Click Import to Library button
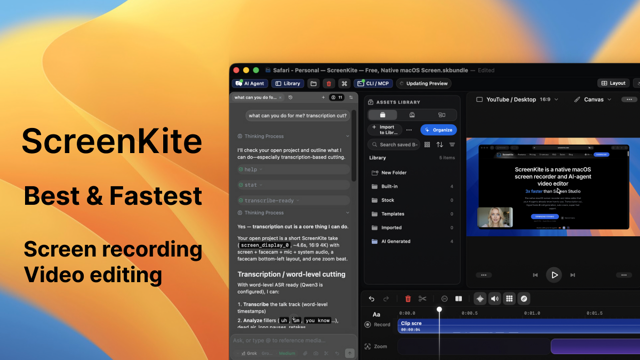 tap(384, 130)
